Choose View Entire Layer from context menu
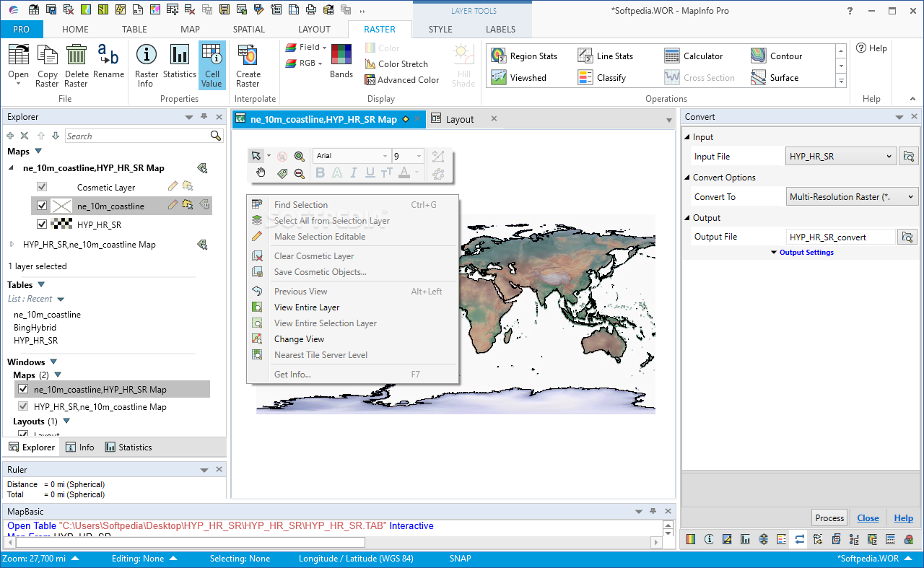924x568 pixels. pyautogui.click(x=307, y=307)
